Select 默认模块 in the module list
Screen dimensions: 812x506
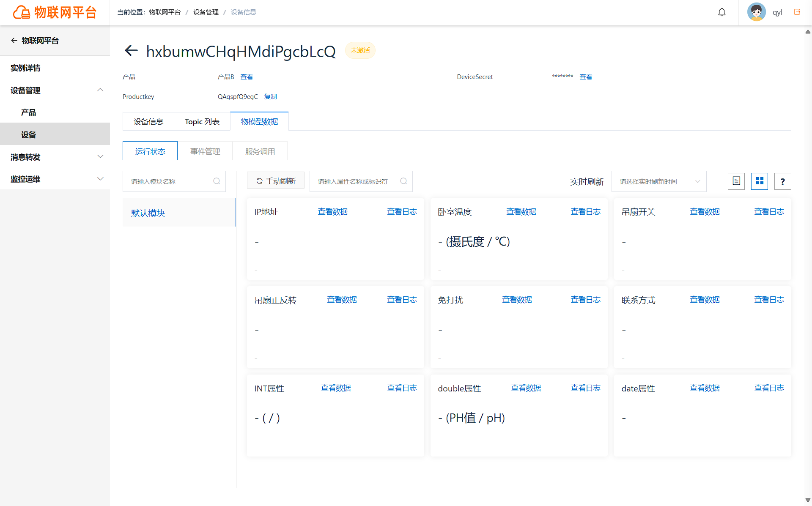(x=179, y=213)
